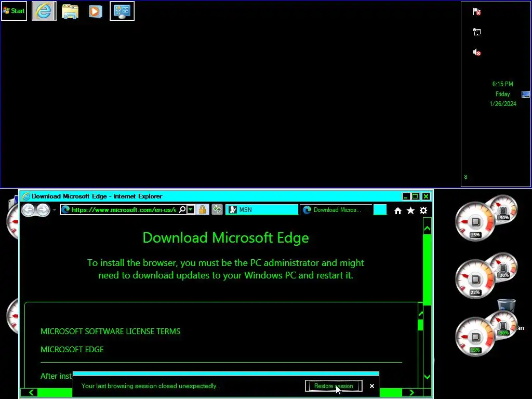This screenshot has width=532, height=399.
Task: Click the MICROSOFT EDGE license heading
Action: point(72,350)
